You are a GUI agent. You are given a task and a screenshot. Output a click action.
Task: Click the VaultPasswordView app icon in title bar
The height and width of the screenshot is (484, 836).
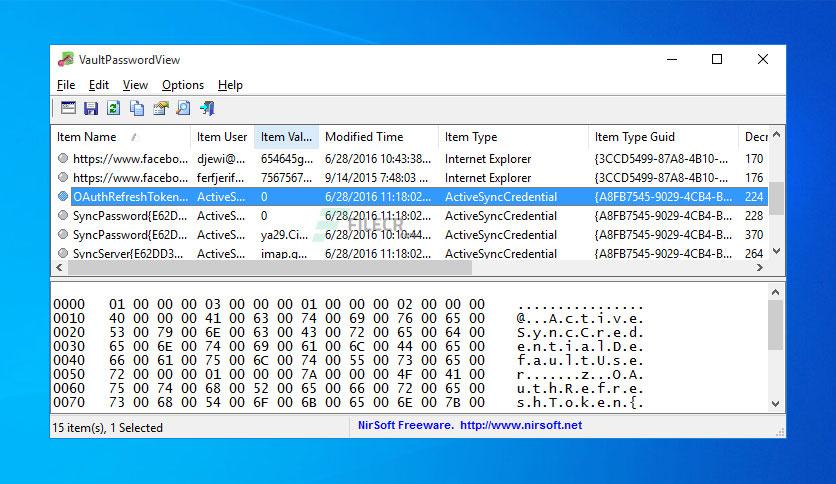pyautogui.click(x=66, y=60)
